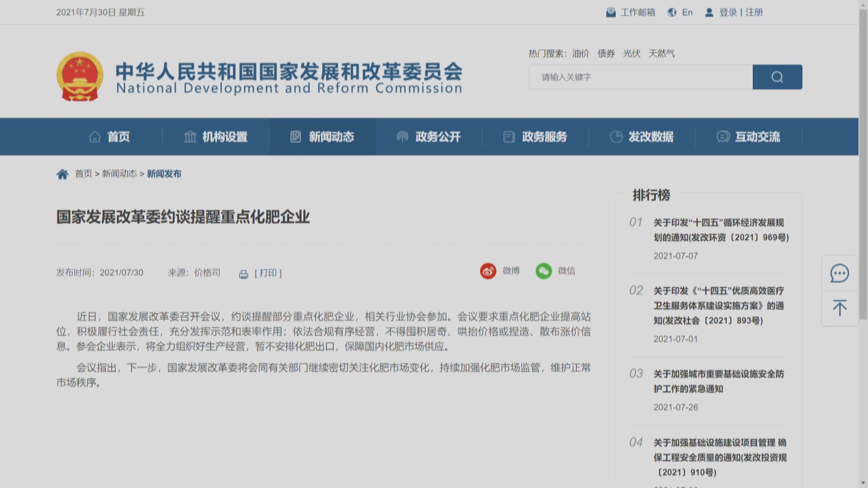Share the article to 微博

point(488,271)
